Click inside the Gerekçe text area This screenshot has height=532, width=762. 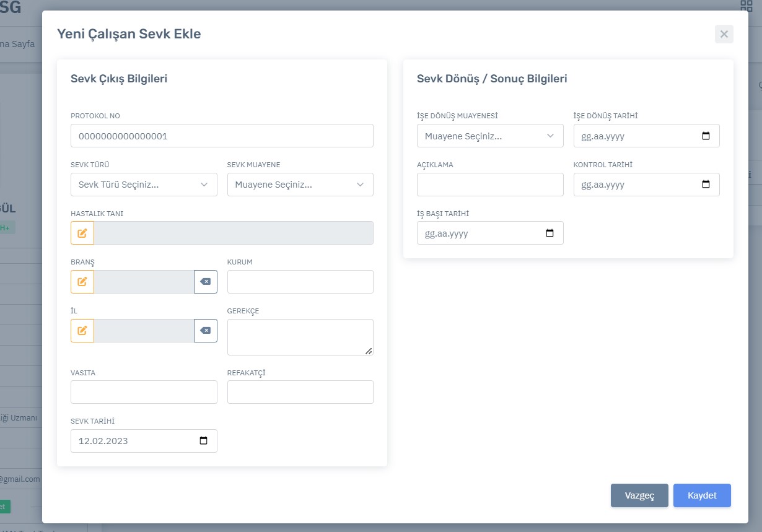(x=300, y=337)
